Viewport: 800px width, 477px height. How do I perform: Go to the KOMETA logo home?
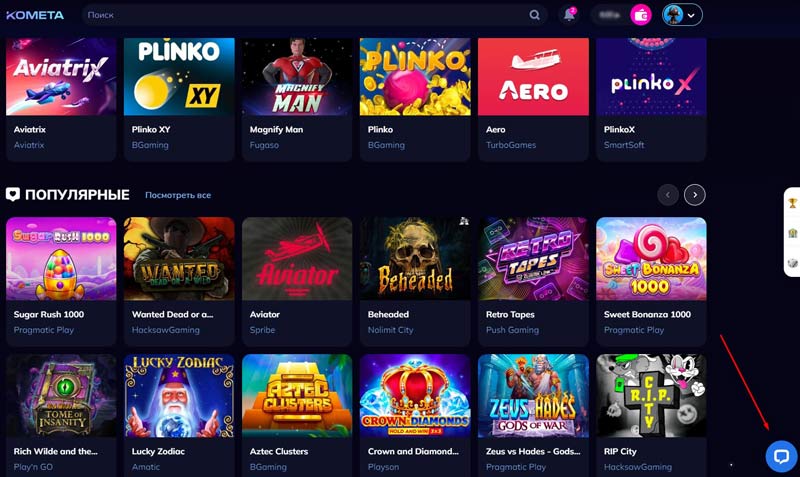[x=35, y=15]
